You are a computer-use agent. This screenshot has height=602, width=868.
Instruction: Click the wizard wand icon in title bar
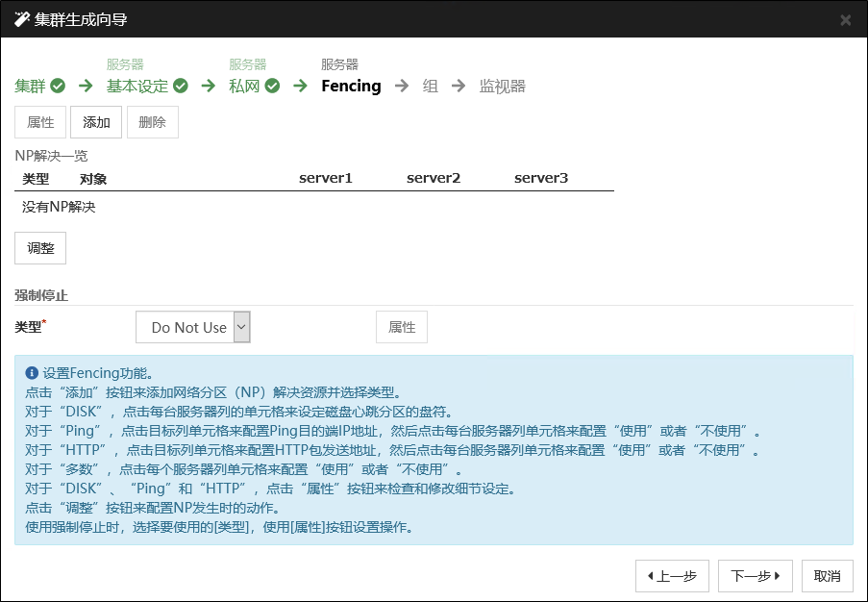pos(21,19)
